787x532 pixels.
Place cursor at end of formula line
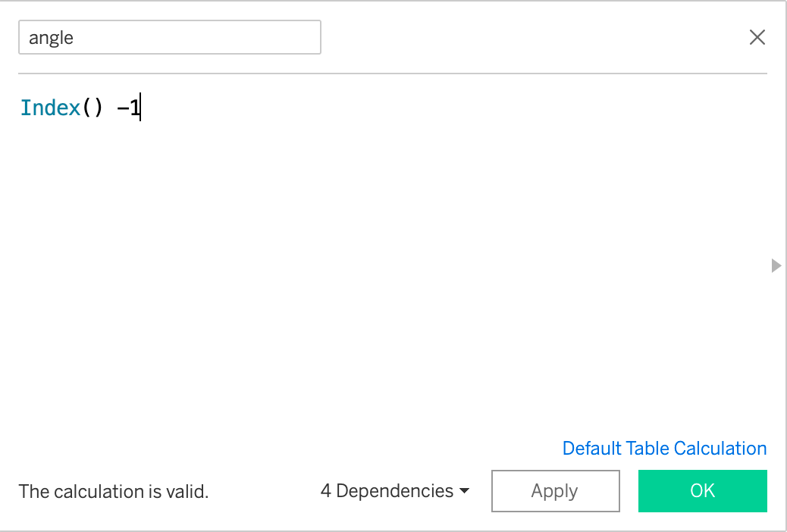[141, 108]
